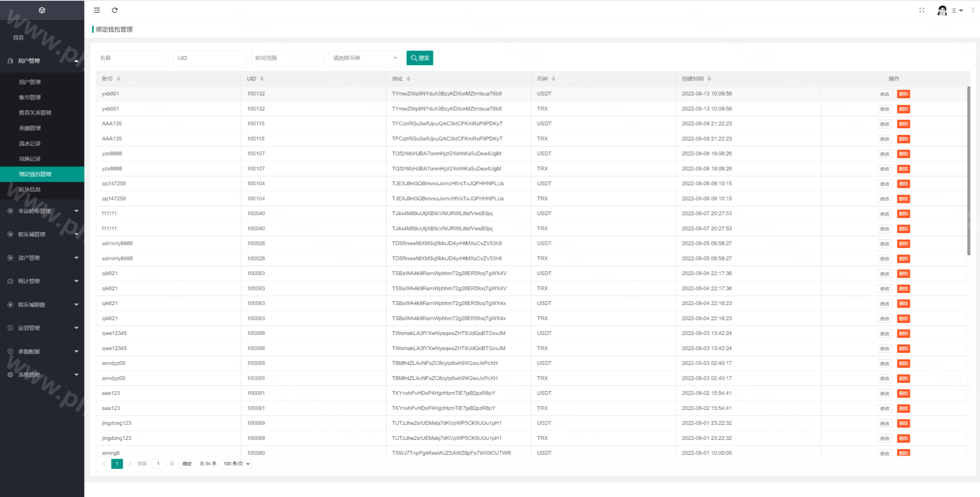The width and height of the screenshot is (980, 497).
Task: Open 余额管理 in the sidebar
Action: [x=30, y=128]
